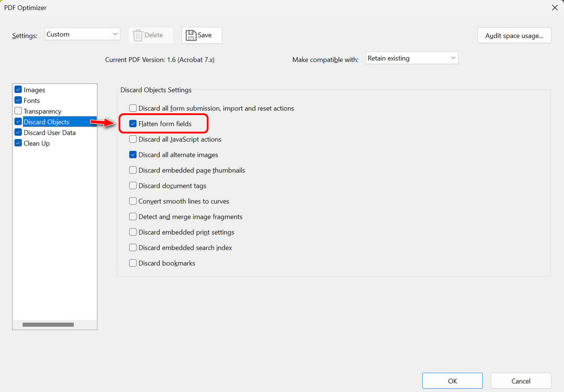Open the Make compatible with dropdown
The image size is (564, 392).
coord(411,58)
